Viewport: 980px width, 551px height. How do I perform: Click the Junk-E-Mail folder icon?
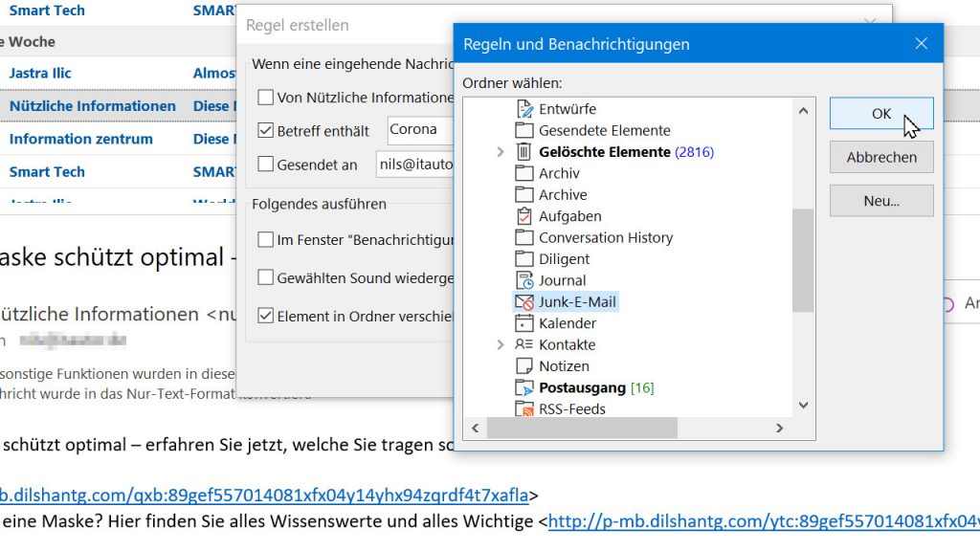point(523,302)
